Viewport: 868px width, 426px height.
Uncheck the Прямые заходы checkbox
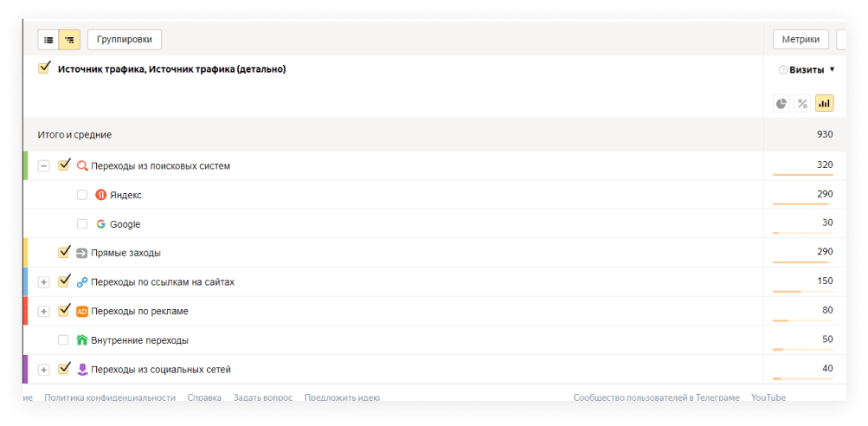tap(63, 253)
